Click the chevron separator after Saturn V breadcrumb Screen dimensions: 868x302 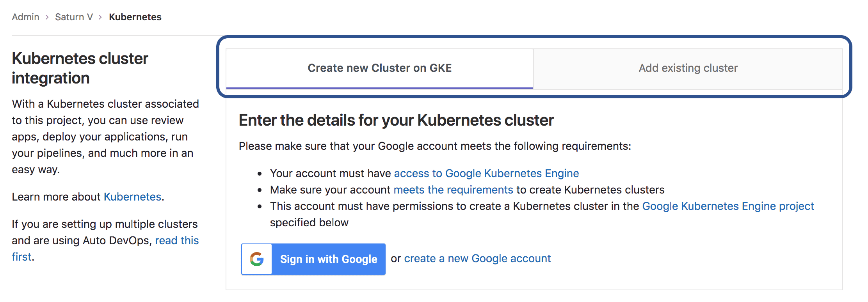100,17
